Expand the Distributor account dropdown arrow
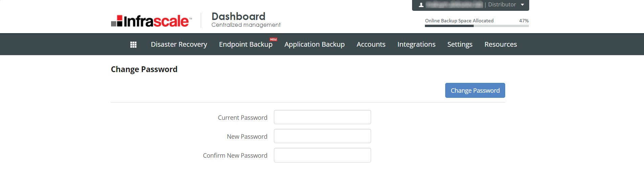This screenshot has height=179, width=644. coord(522,5)
